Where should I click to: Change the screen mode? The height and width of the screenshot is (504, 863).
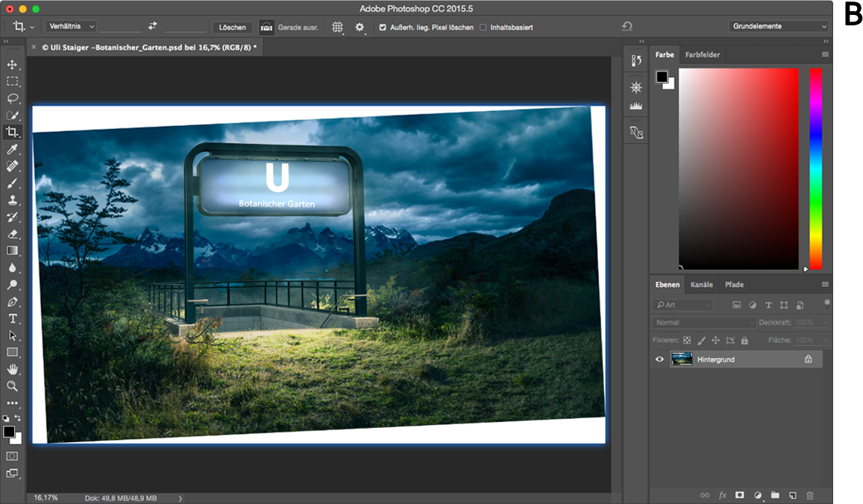tap(12, 473)
